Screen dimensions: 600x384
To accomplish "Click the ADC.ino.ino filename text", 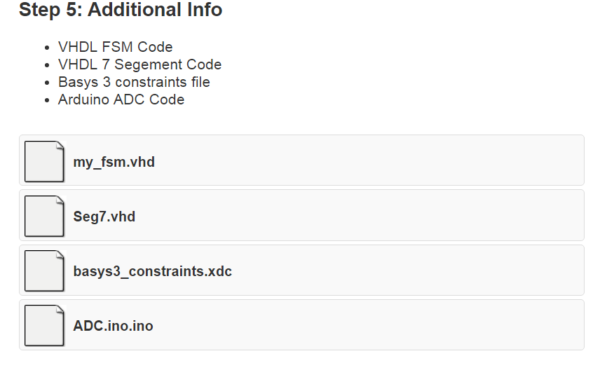I will pos(113,326).
